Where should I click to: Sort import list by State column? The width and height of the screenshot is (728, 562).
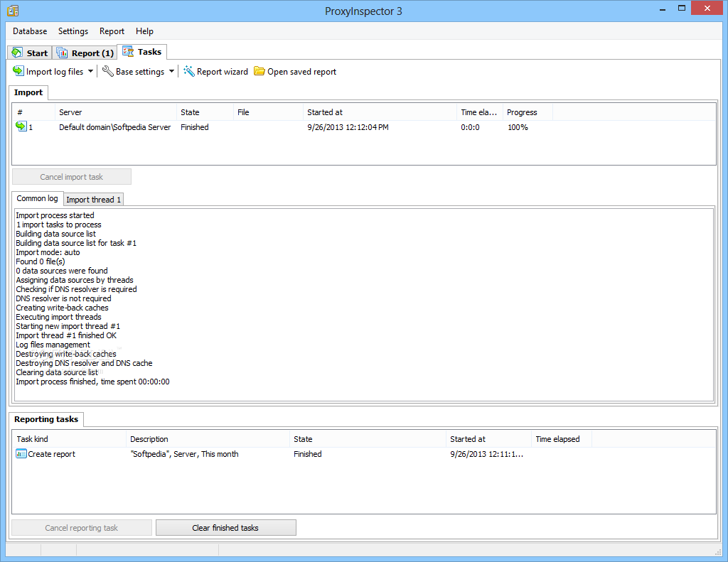205,112
